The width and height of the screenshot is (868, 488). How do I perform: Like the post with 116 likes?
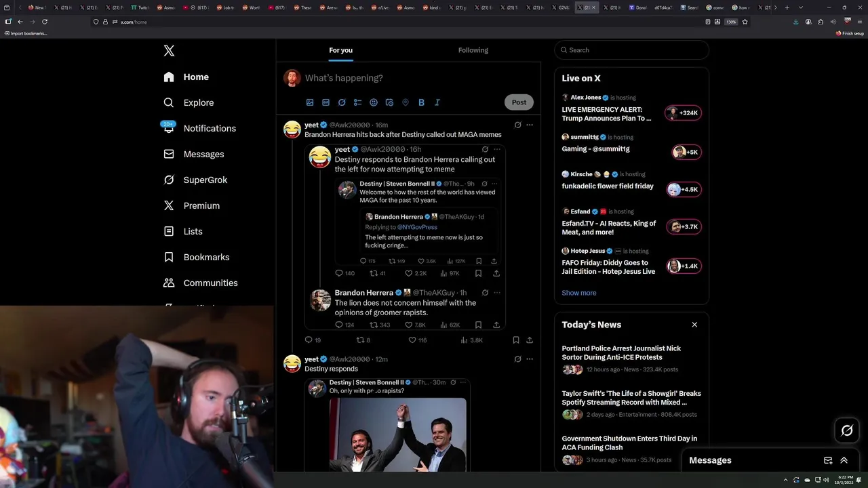pos(417,340)
